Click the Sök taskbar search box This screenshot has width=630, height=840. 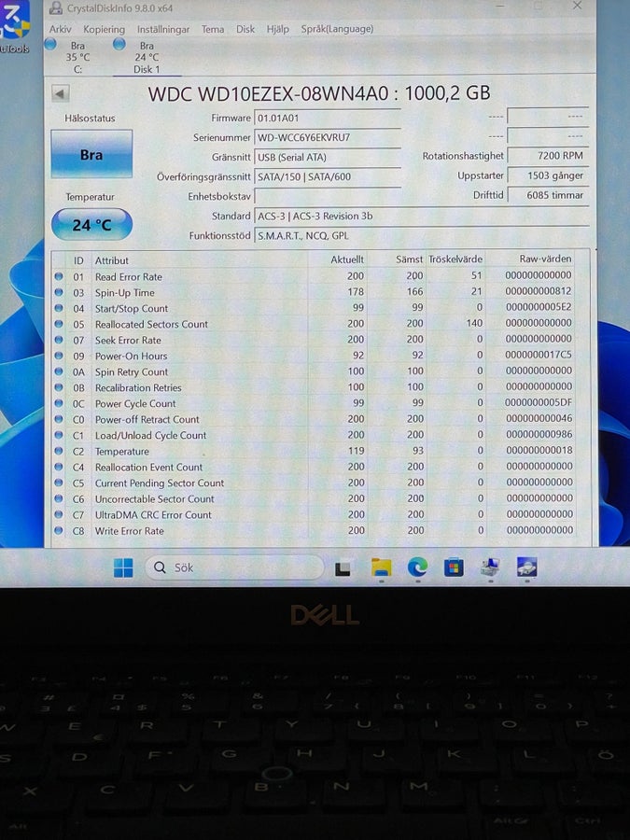tap(234, 567)
